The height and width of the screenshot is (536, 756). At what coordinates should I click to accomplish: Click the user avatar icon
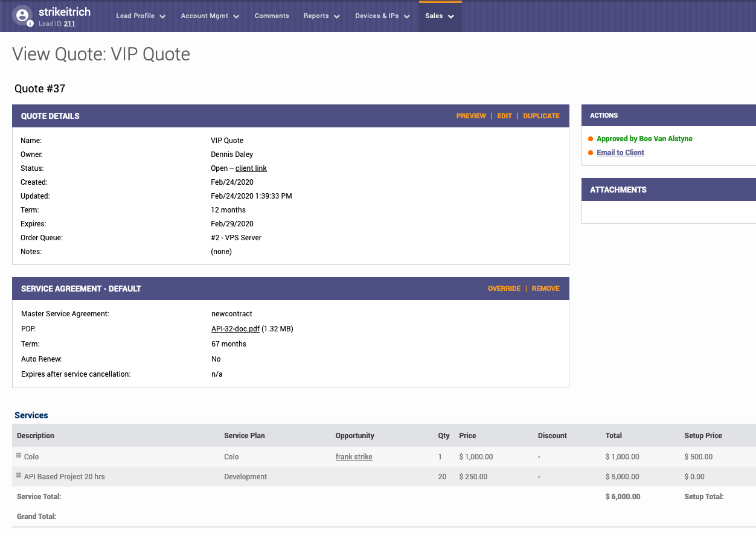coord(22,14)
